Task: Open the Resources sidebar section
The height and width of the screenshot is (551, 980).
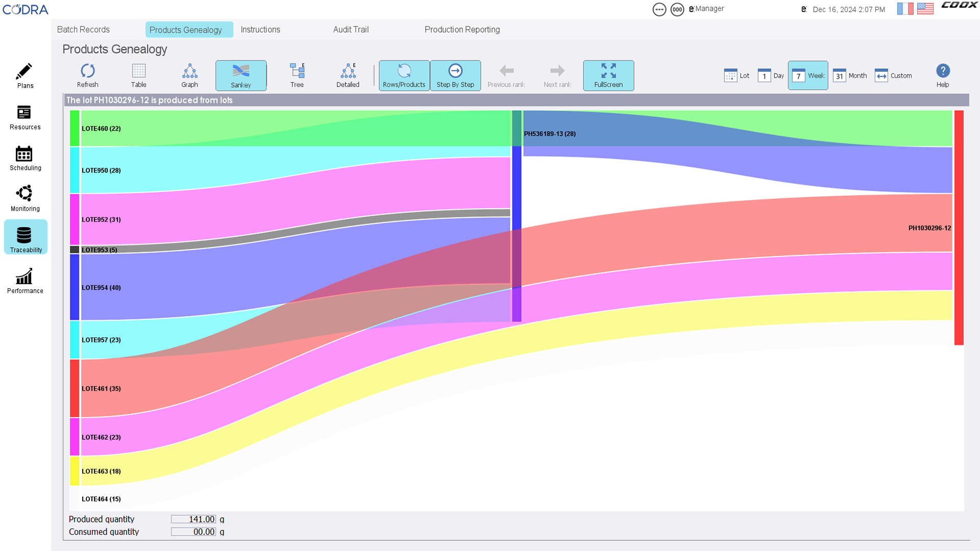Action: (24, 117)
